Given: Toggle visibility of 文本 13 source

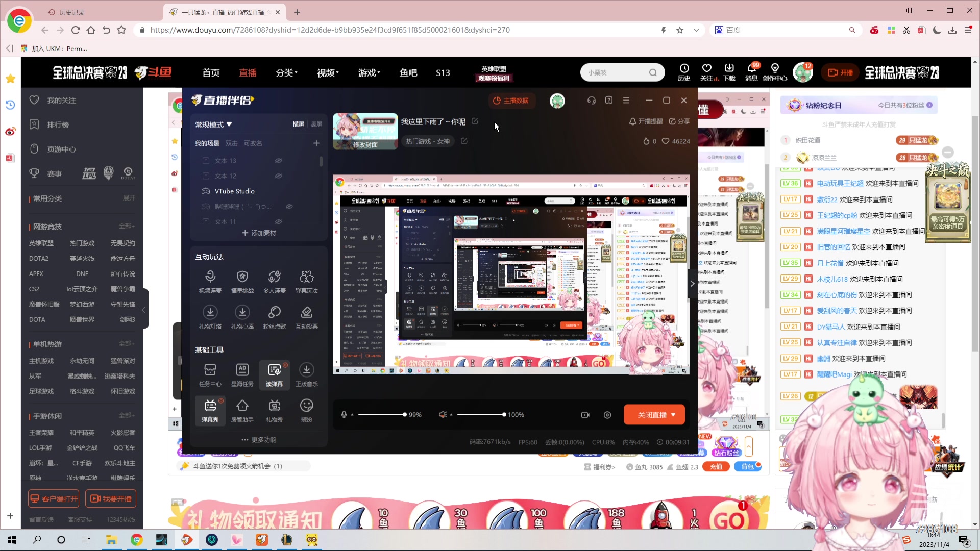Looking at the screenshot, I should point(279,160).
